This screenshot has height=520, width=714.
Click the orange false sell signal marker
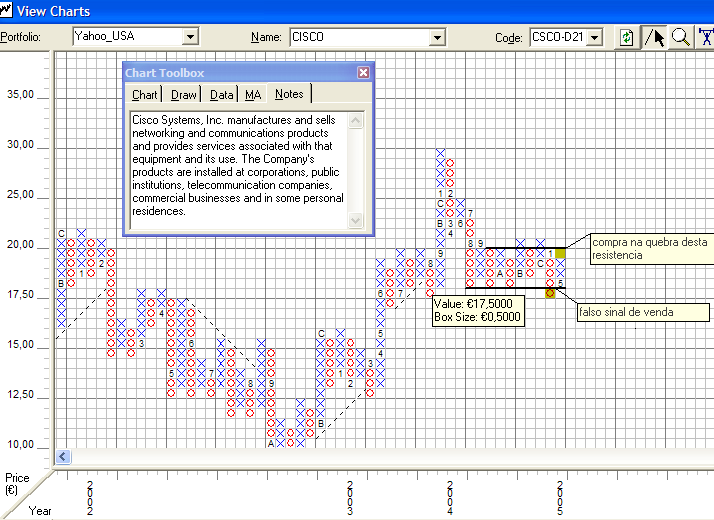(551, 293)
